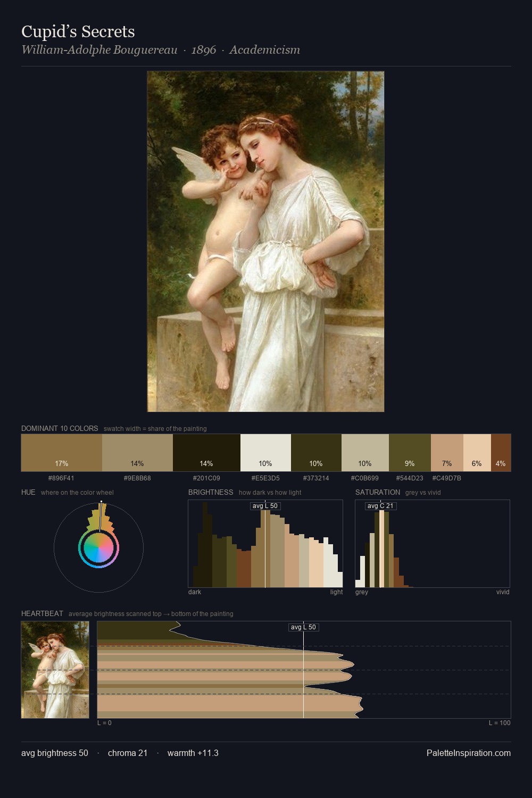The height and width of the screenshot is (798, 532).
Task: Click the 'SATURATION' section heading
Action: tap(378, 492)
